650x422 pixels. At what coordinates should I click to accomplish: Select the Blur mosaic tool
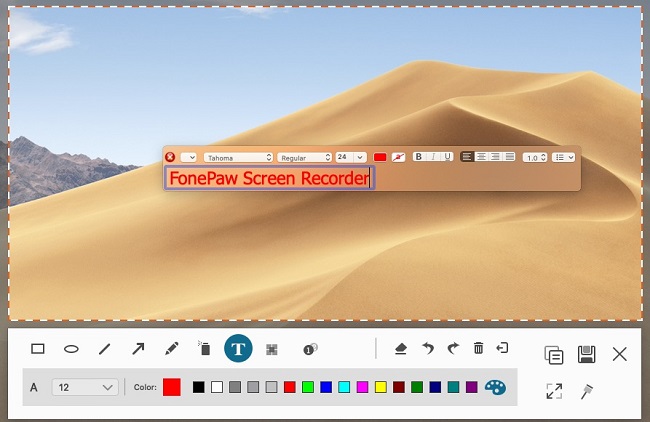pyautogui.click(x=272, y=349)
